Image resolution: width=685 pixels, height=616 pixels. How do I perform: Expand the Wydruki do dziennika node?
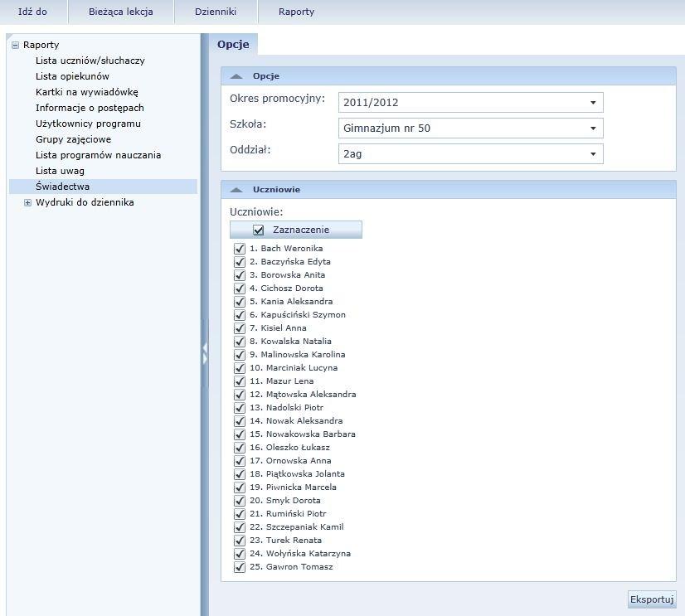point(27,203)
